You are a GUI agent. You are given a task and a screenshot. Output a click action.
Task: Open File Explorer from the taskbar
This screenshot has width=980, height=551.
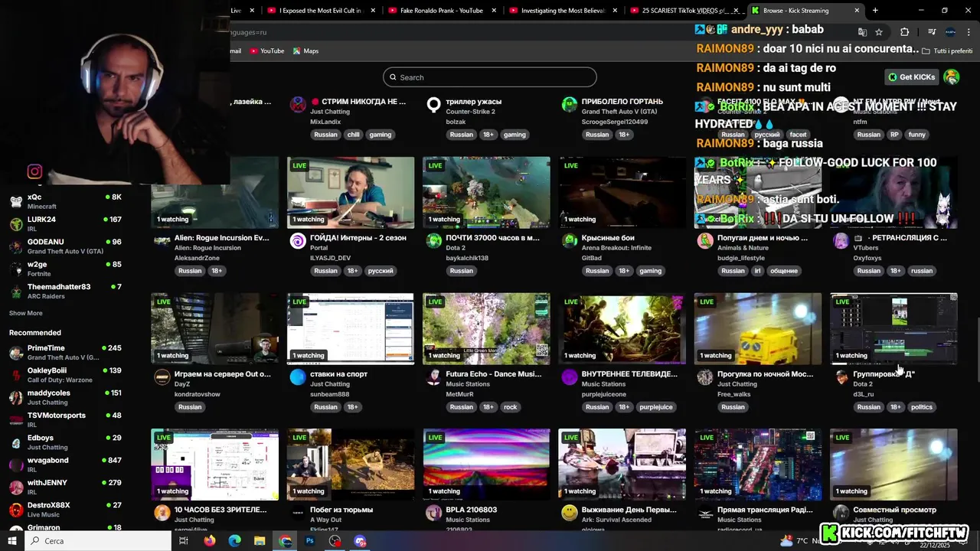point(260,540)
